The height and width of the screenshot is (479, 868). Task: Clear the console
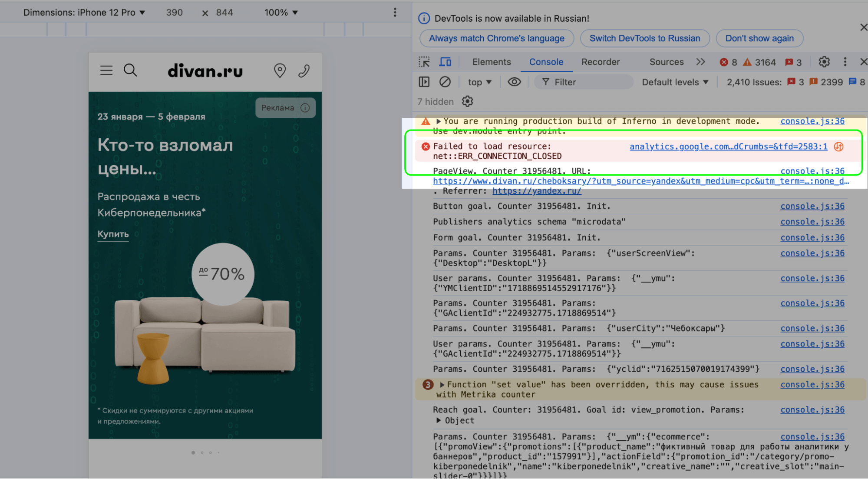coord(445,82)
